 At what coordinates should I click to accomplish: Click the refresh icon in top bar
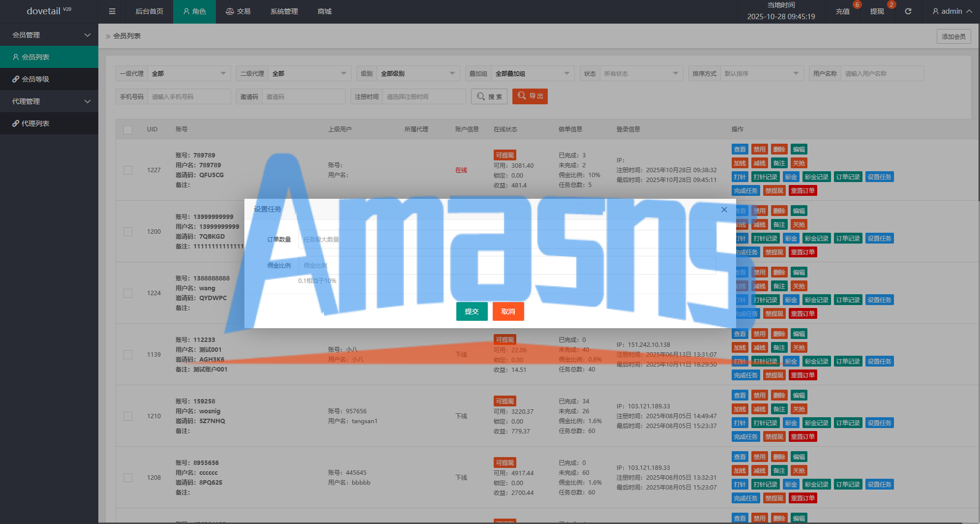[908, 11]
